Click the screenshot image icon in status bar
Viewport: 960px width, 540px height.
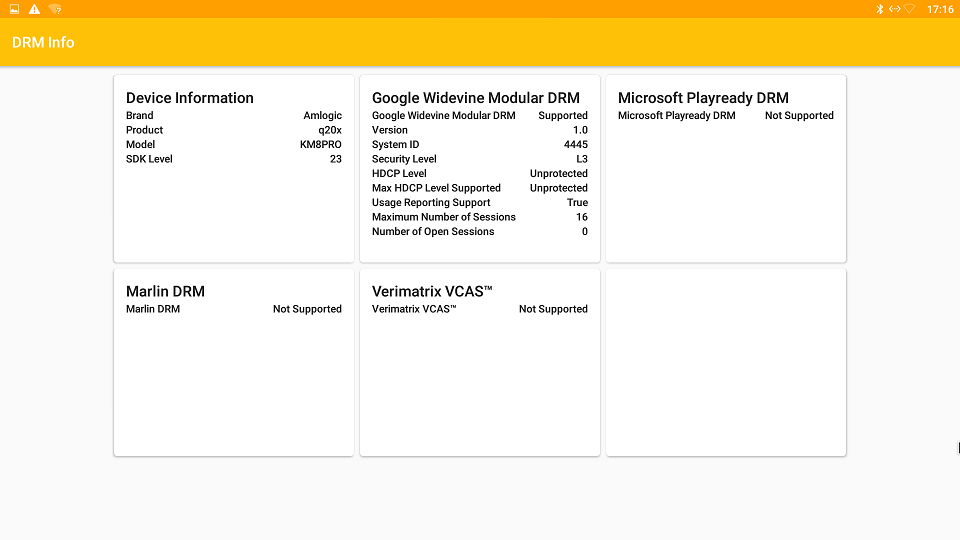click(x=14, y=9)
